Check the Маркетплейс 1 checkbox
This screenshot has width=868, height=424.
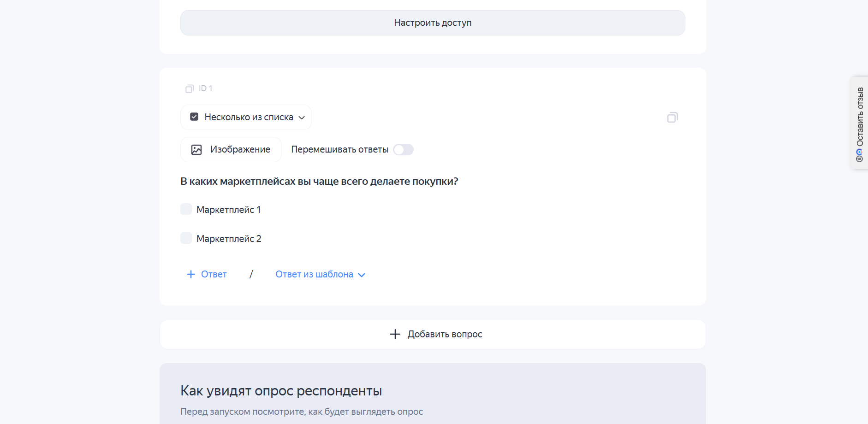[x=186, y=209]
